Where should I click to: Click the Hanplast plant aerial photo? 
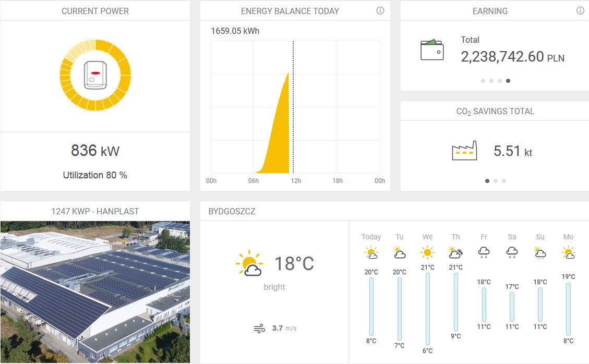click(x=95, y=292)
